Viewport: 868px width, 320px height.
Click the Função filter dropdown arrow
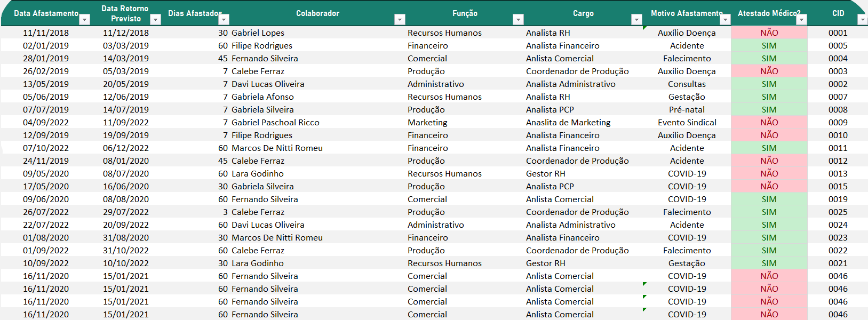pyautogui.click(x=518, y=20)
